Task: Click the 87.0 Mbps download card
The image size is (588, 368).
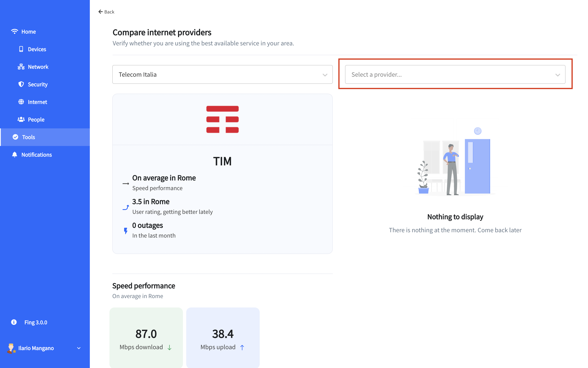Action: 146,338
